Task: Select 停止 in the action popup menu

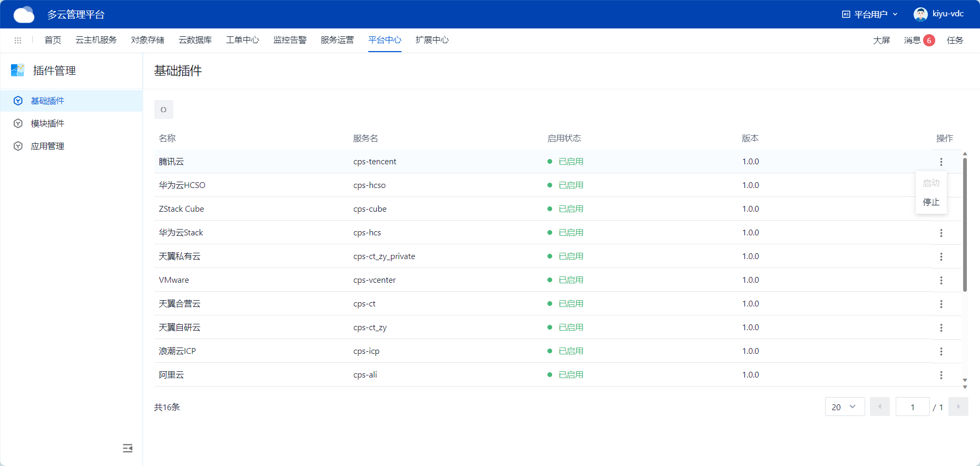Action: (931, 202)
